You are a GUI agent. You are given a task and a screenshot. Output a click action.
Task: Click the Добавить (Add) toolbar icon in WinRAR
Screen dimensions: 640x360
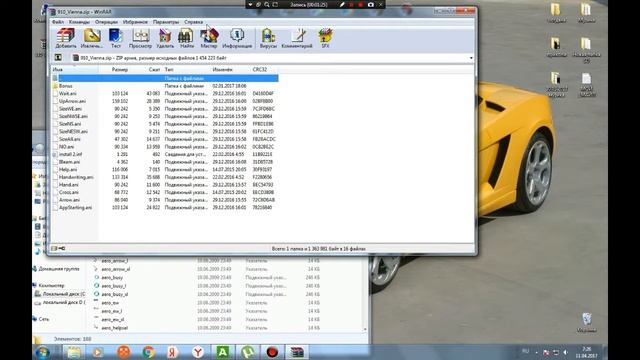66,38
